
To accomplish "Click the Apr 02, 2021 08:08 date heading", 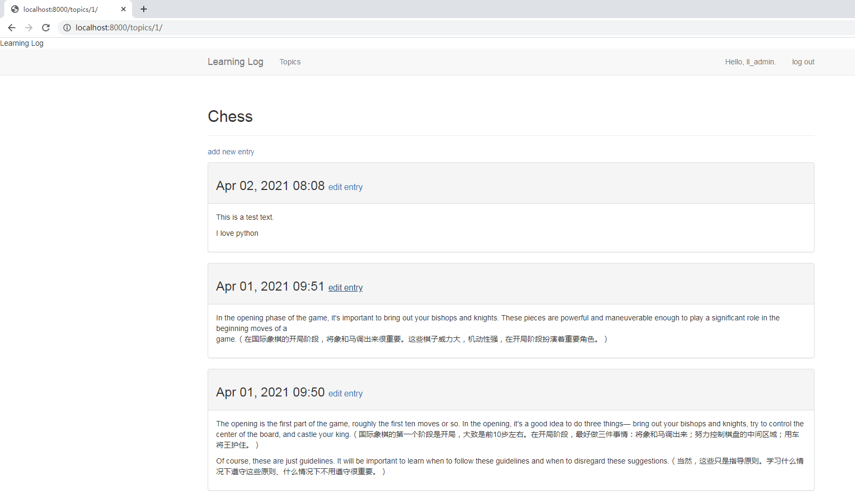I will pos(270,186).
